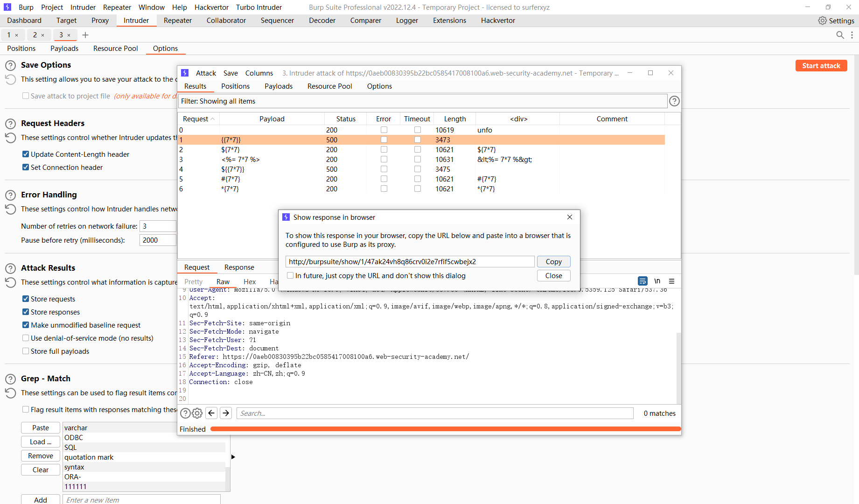The image size is (859, 504).
Task: Open help for Grep - Match section
Action: (10, 379)
